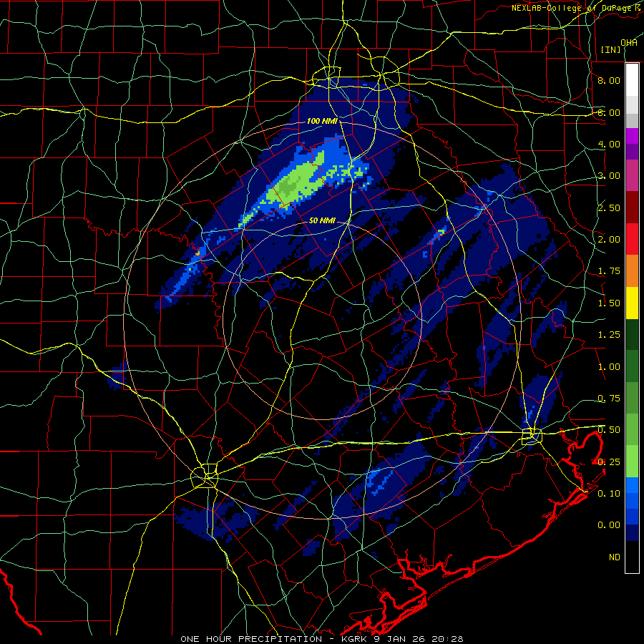Click the bright red swatch beside 2.00

pyautogui.click(x=632, y=239)
